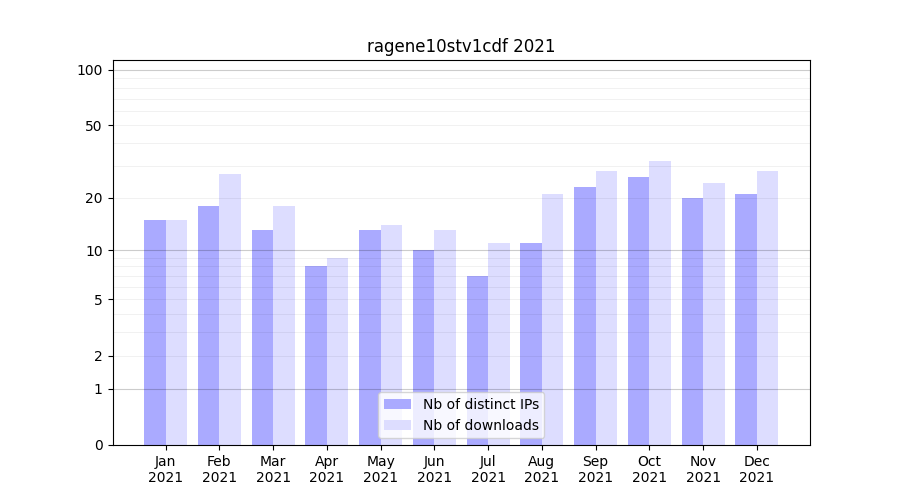Image resolution: width=900 pixels, height=500 pixels.
Task: Click the "Nb of downloads" legend color swatch
Action: 397,425
